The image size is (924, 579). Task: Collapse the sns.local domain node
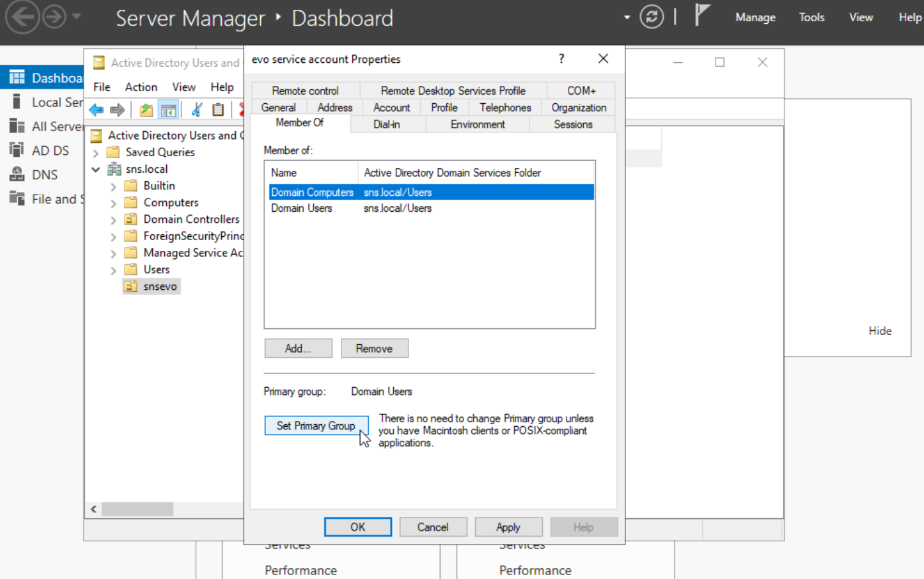coord(96,169)
